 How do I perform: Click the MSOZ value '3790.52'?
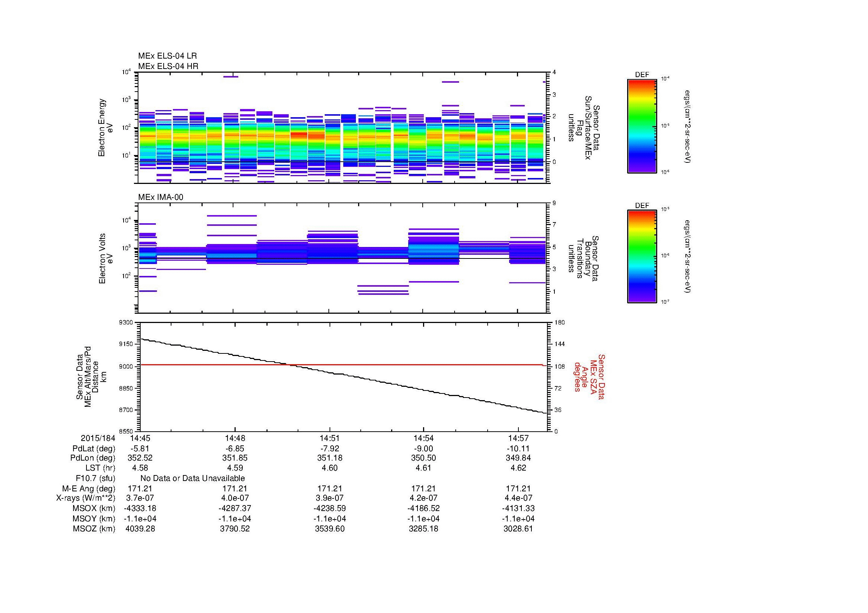[235, 529]
